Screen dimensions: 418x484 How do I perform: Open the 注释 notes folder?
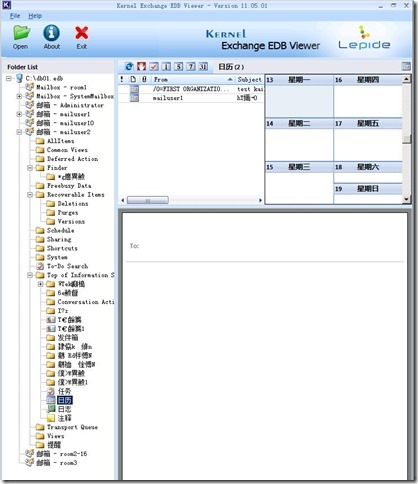coord(64,418)
